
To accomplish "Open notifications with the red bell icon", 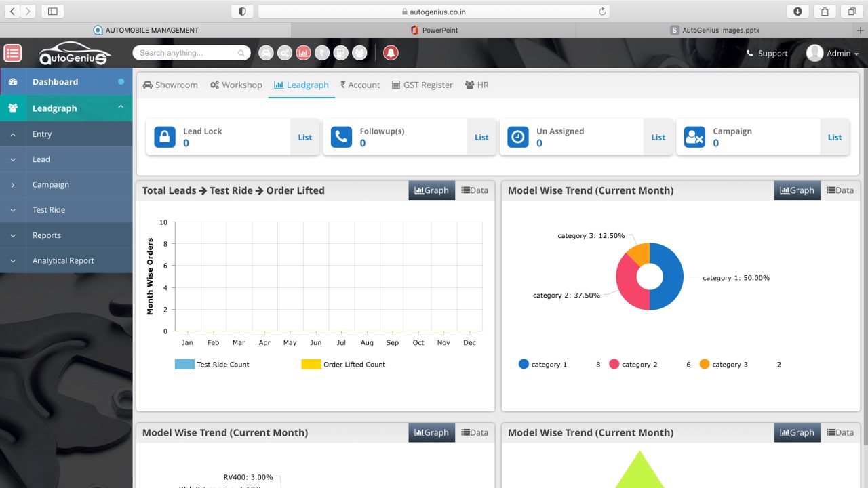I will tap(391, 53).
